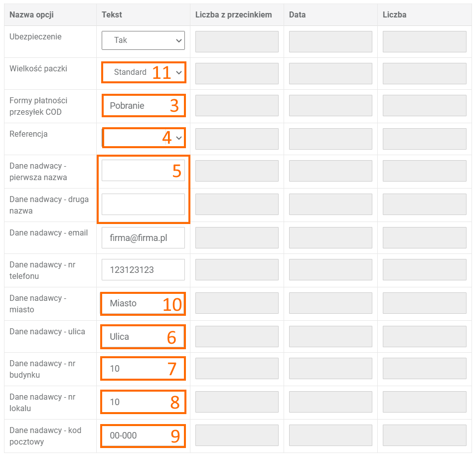Click the sender second name text field
476x457 pixels.
pyautogui.click(x=143, y=204)
